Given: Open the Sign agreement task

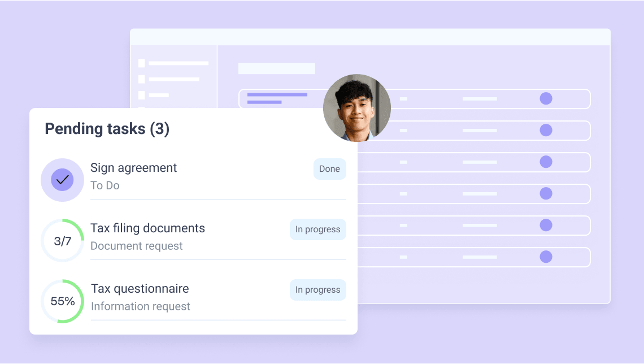Looking at the screenshot, I should click(133, 168).
